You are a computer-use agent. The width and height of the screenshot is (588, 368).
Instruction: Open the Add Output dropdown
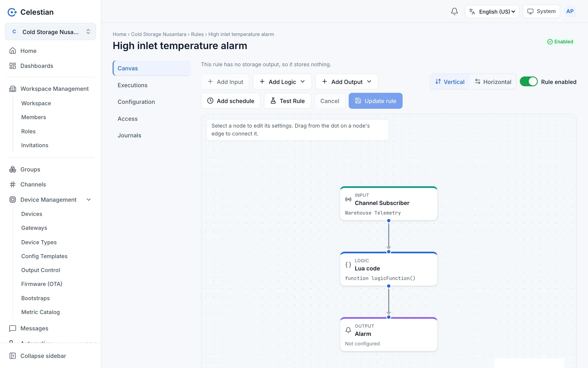[x=347, y=82]
